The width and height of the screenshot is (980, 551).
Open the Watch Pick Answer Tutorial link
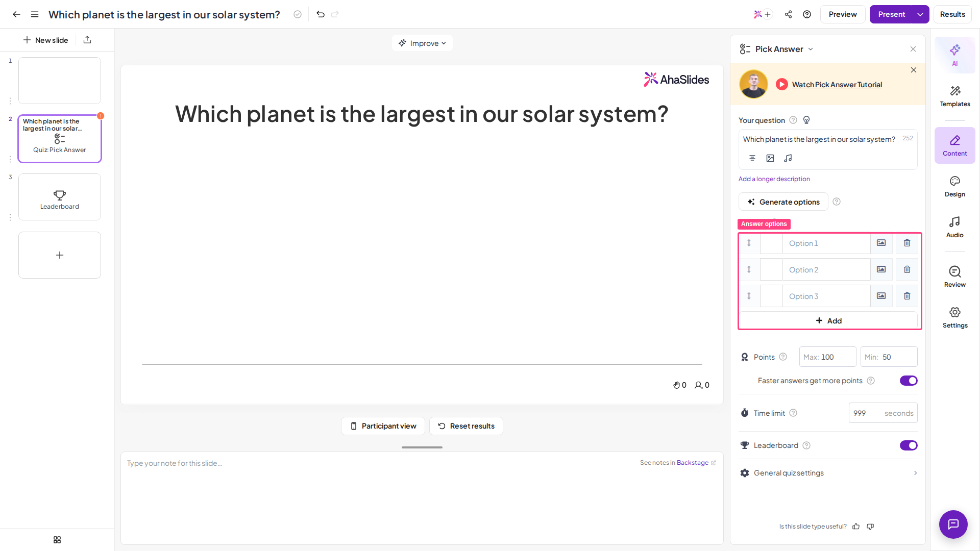[x=837, y=85]
